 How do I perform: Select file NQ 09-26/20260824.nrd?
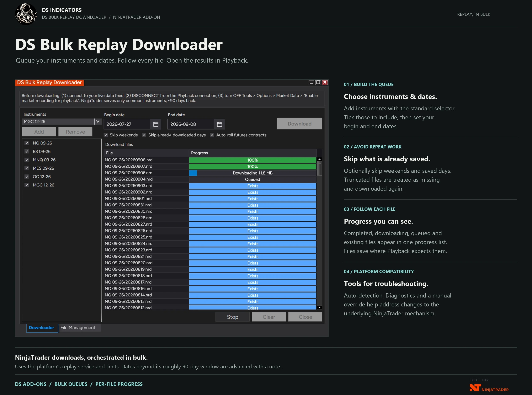point(129,243)
